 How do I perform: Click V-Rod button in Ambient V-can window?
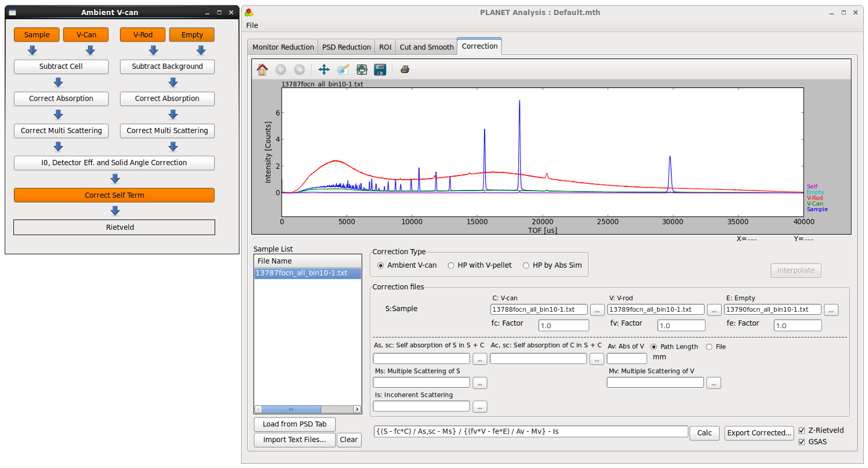pos(143,34)
